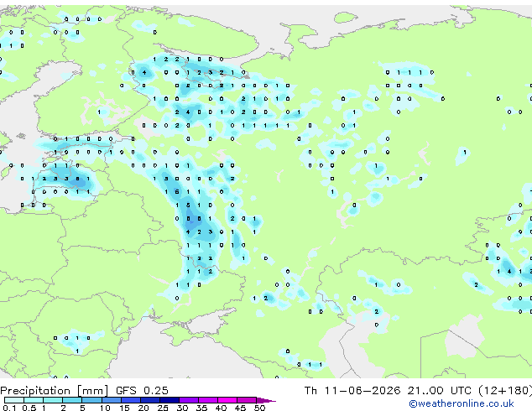Viewport: 532px width, 411px height.
Task: Pick the legend swatch between 2 and 5
Action: tap(72, 400)
